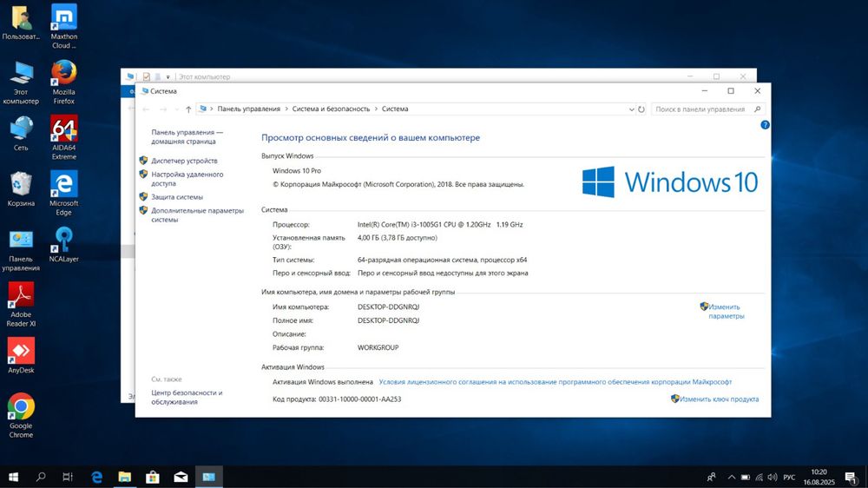This screenshot has width=868, height=488.
Task: Open quick access toolbar dropdown in Этот компьютер window
Action: 168,77
